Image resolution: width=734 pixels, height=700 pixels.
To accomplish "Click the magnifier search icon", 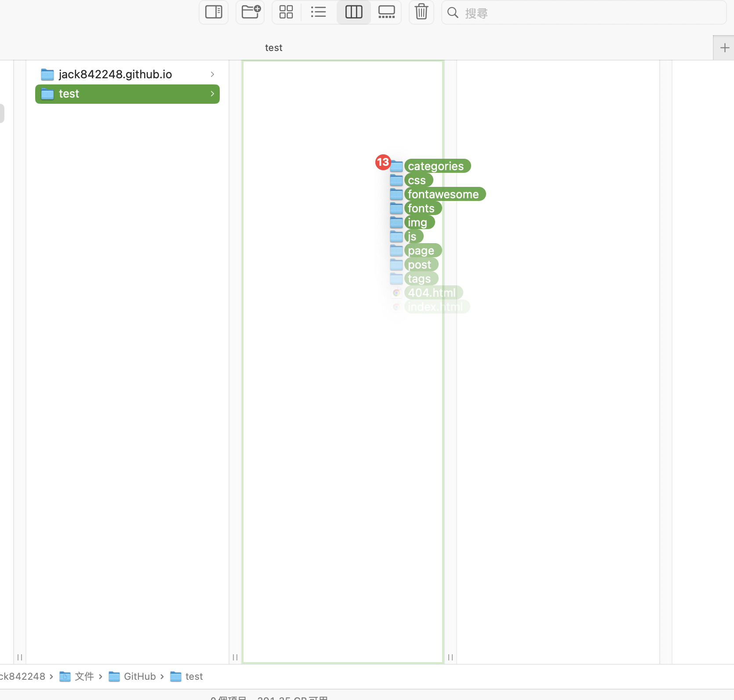I will [x=453, y=13].
